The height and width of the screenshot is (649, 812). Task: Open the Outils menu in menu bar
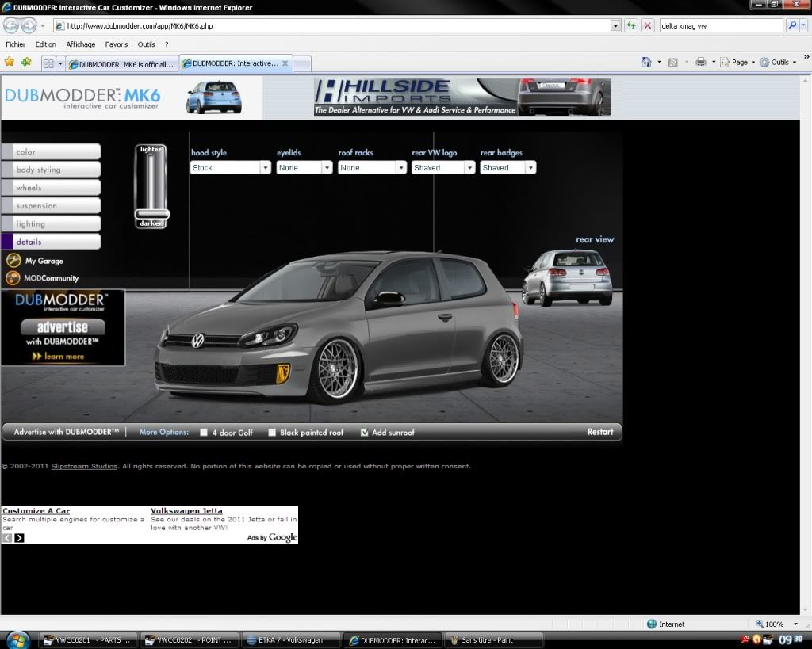(146, 44)
